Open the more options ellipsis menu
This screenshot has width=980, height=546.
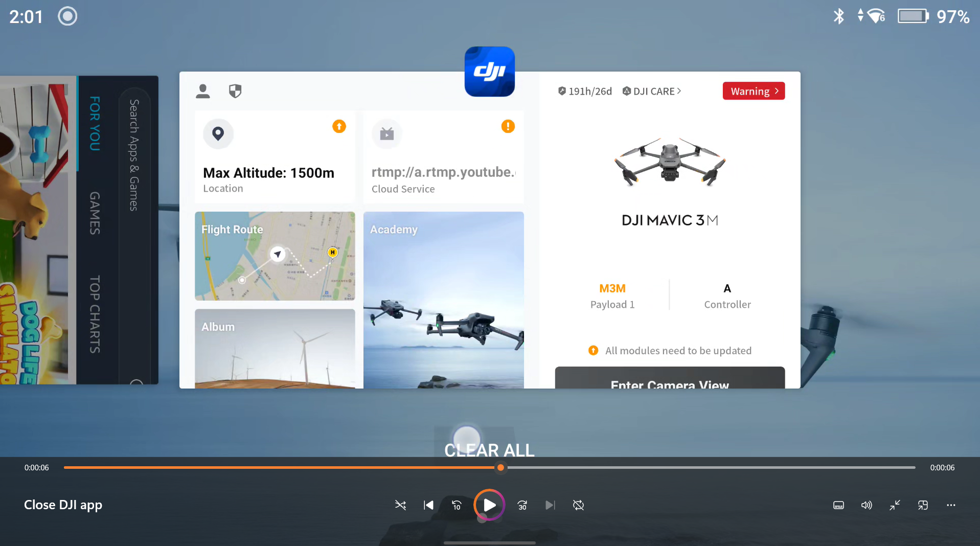coord(951,505)
